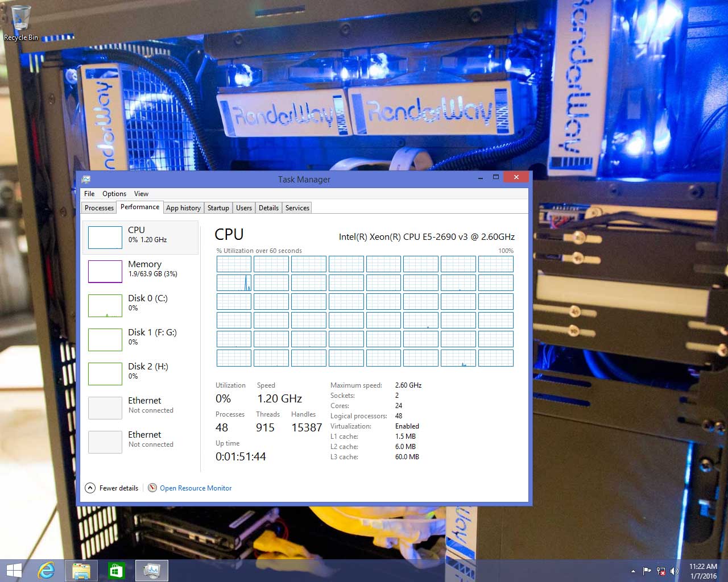Open the volume icon in the system tray

[675, 571]
